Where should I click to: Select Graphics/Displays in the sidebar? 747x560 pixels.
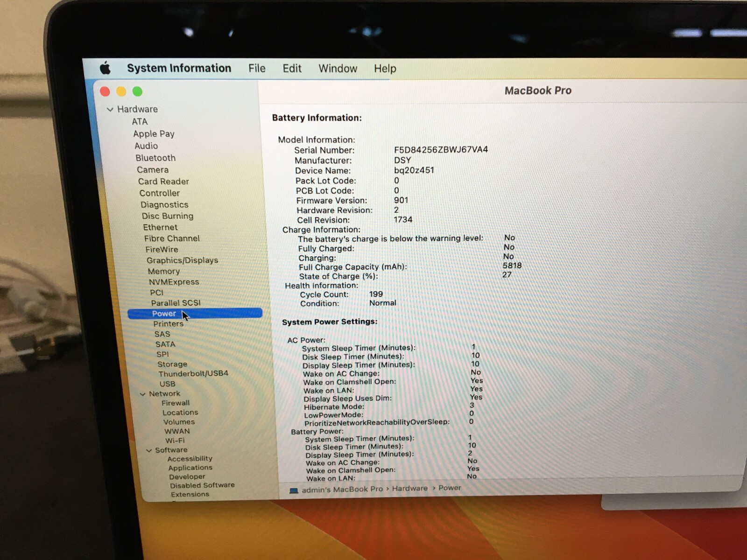pos(182,260)
